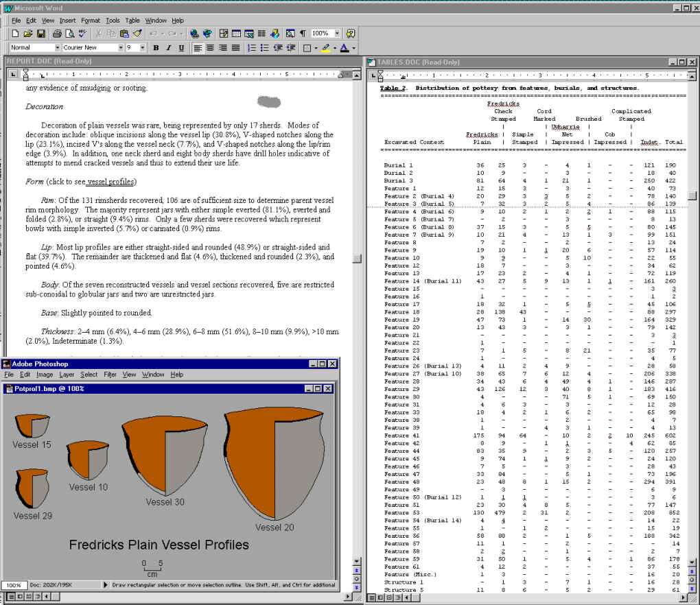The width and height of the screenshot is (700, 605).
Task: Expand the Font Color dropdown arrow
Action: (x=354, y=48)
